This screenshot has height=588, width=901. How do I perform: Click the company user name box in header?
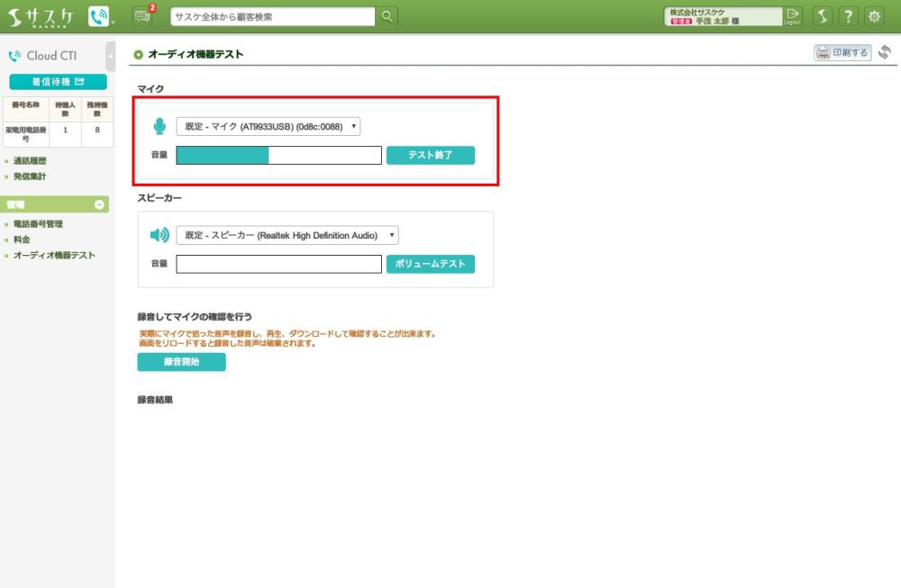tap(723, 16)
